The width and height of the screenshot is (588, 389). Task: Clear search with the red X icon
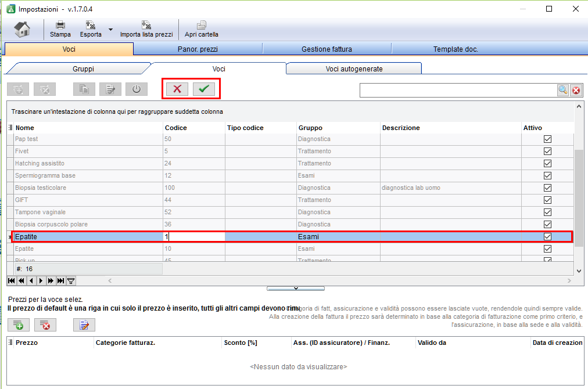pos(576,90)
